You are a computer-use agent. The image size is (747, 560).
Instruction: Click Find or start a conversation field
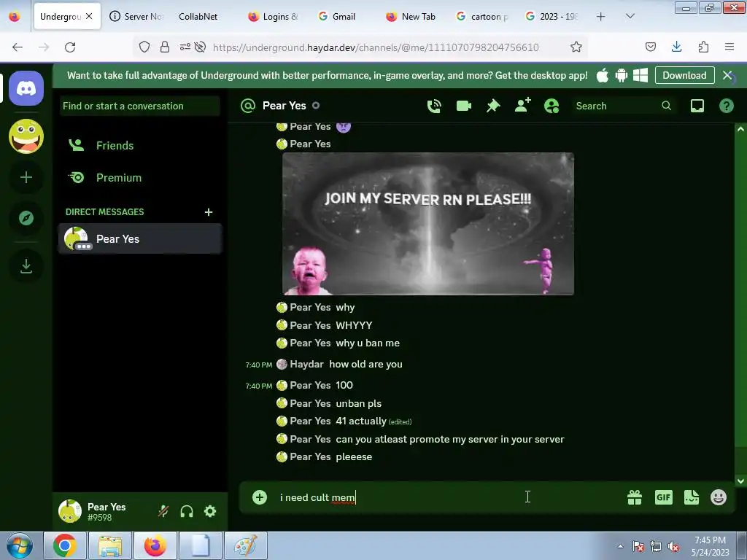[x=140, y=106]
